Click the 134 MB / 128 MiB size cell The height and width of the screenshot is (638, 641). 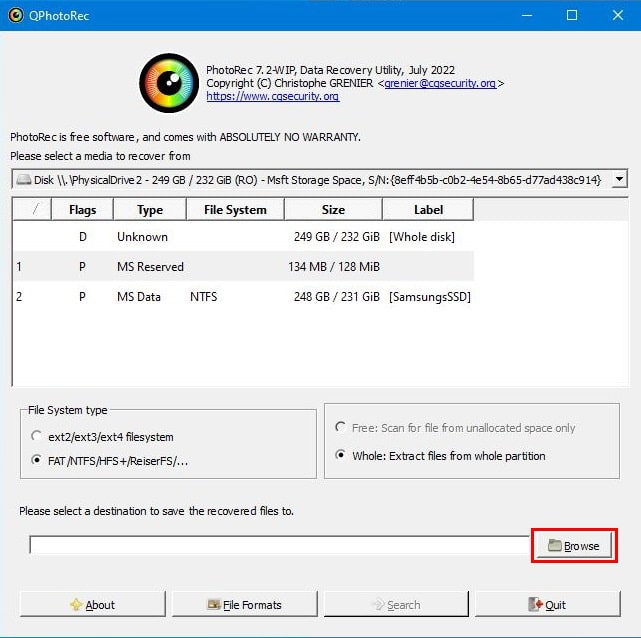tap(334, 266)
